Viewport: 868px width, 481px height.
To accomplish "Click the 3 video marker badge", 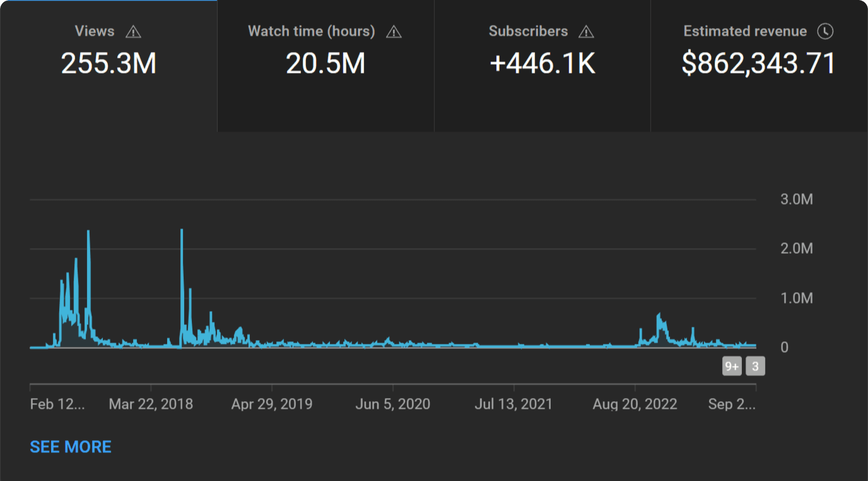I will pyautogui.click(x=755, y=366).
